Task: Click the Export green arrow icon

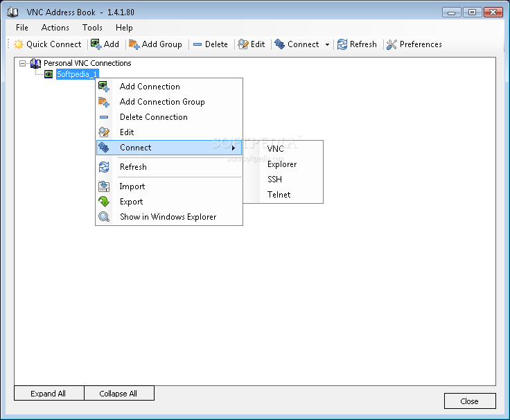Action: [104, 202]
